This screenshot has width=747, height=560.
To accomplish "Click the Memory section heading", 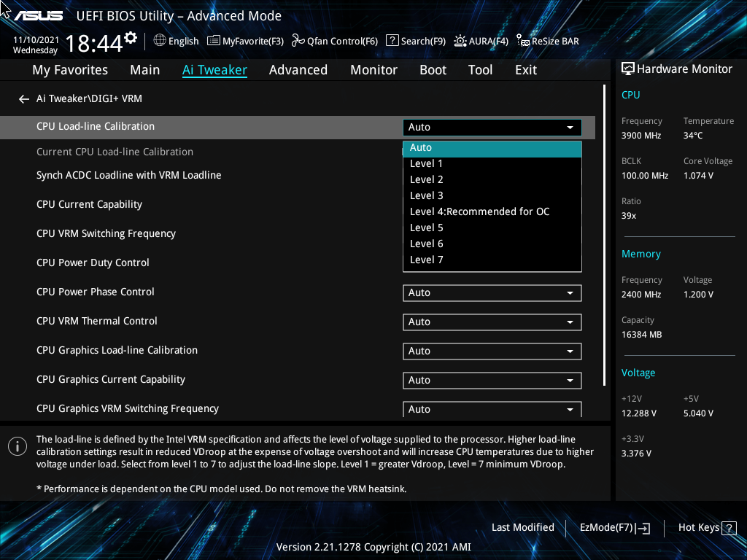I will [640, 254].
